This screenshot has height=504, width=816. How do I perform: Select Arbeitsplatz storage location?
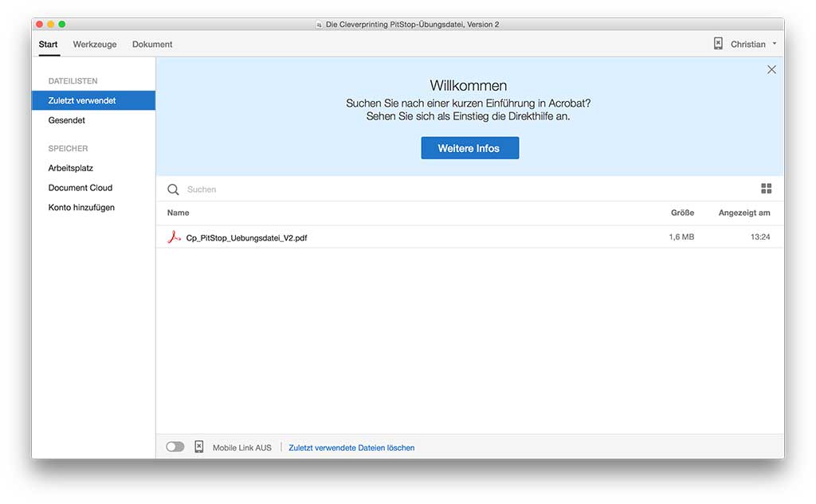pos(71,168)
